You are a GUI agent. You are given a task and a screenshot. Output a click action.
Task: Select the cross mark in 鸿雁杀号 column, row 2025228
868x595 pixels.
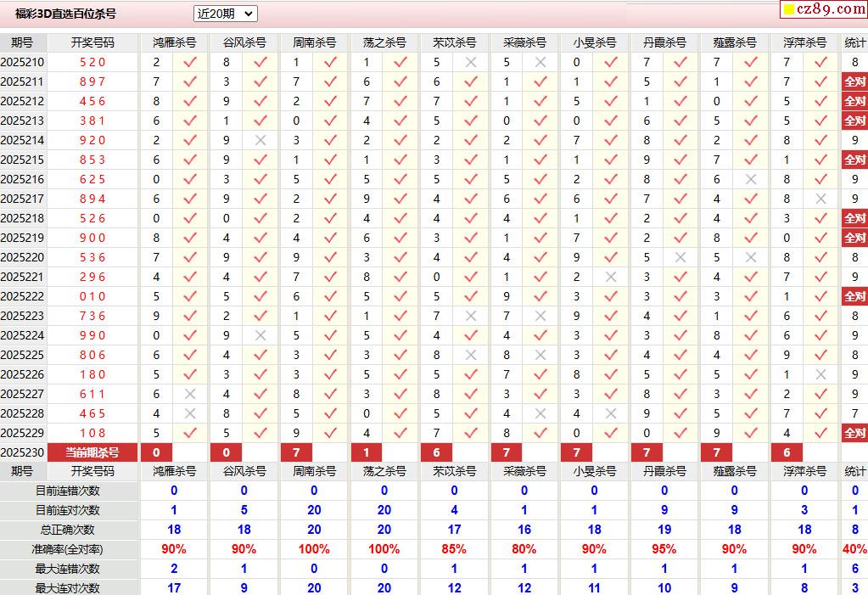pyautogui.click(x=190, y=413)
